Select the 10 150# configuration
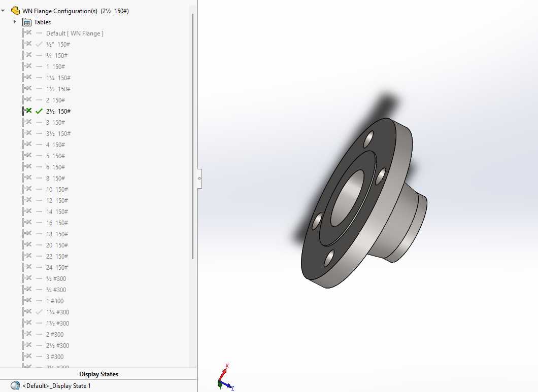 (x=57, y=189)
